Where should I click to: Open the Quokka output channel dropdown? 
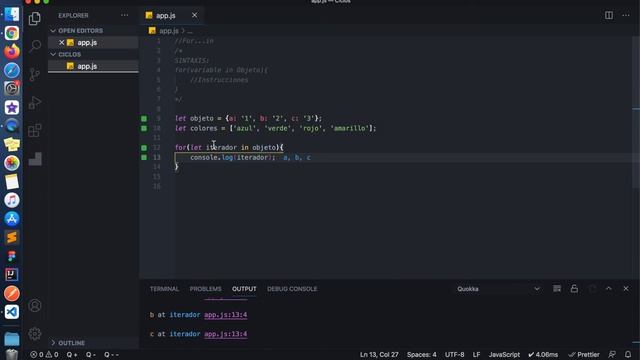[x=498, y=289]
